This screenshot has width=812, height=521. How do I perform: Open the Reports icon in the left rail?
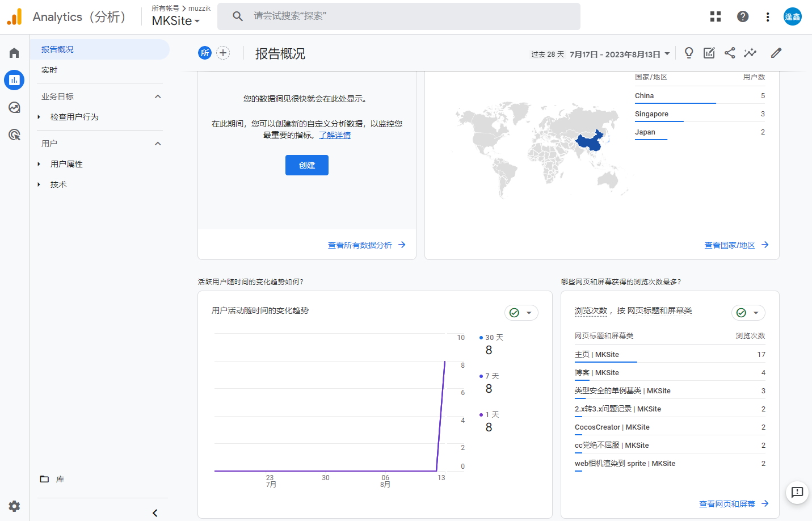pyautogui.click(x=14, y=80)
